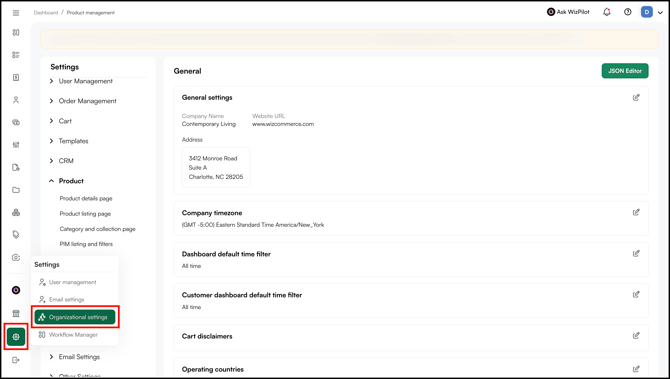The height and width of the screenshot is (379, 670).
Task: Expand the CRM section
Action: pos(62,161)
